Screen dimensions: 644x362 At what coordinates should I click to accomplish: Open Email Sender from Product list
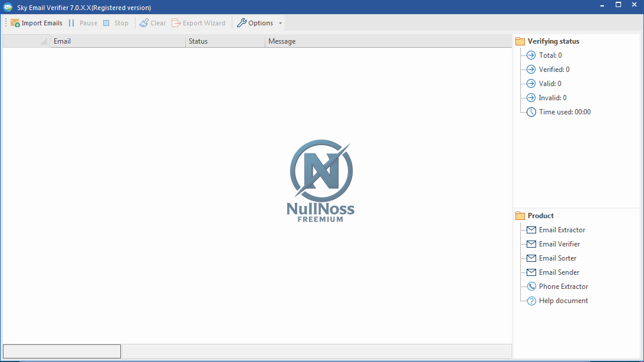(x=559, y=272)
